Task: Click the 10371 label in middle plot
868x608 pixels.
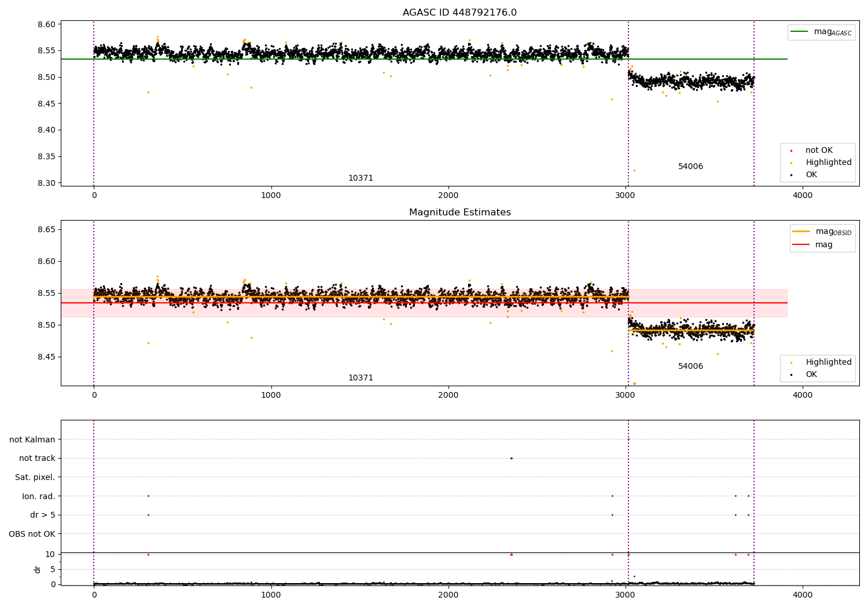Action: [361, 378]
